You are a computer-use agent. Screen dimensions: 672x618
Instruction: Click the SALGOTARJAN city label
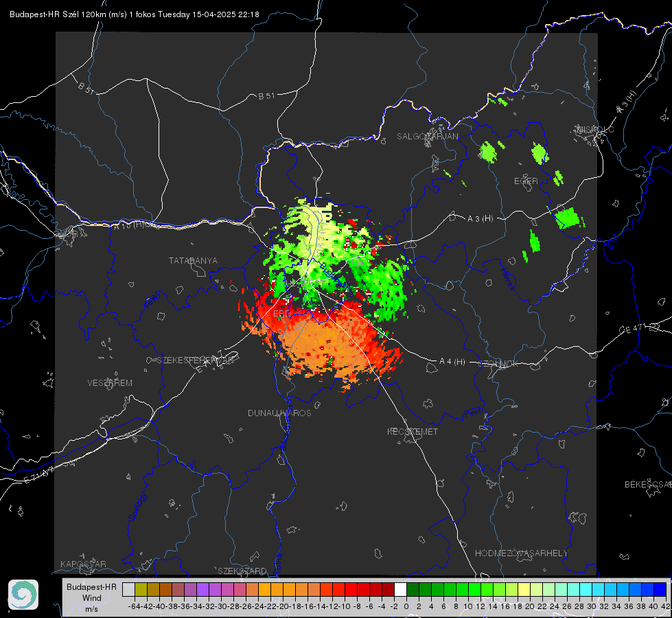427,137
